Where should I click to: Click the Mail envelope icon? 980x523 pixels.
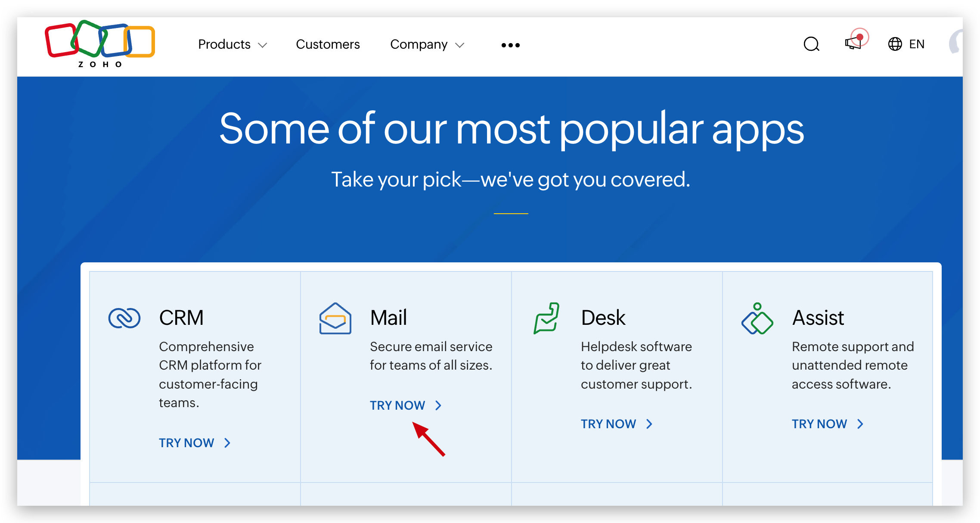click(335, 319)
